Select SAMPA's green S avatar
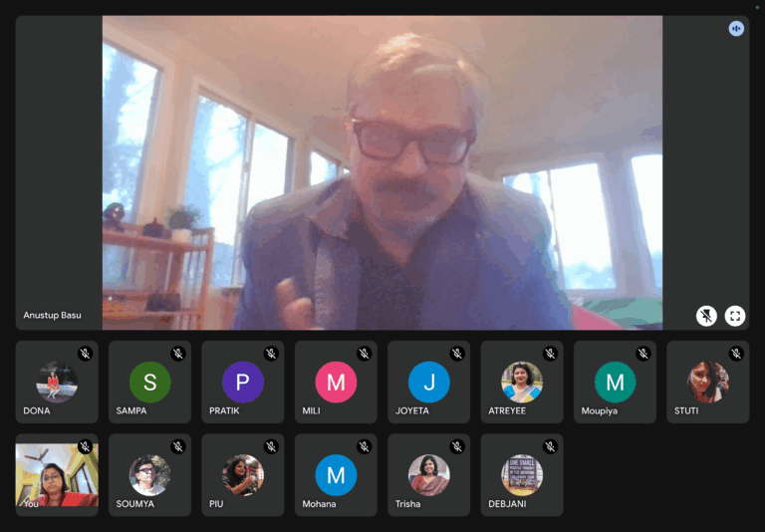The width and height of the screenshot is (765, 532). pyautogui.click(x=150, y=382)
